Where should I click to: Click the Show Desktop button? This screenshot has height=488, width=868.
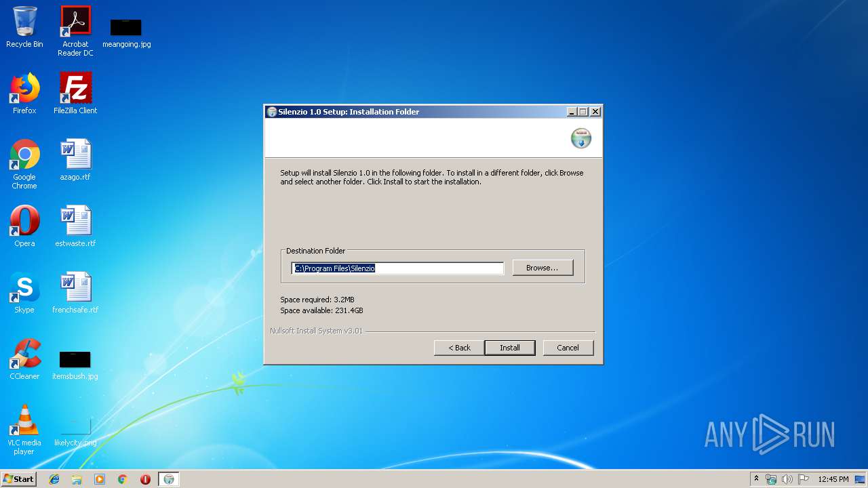(x=861, y=479)
